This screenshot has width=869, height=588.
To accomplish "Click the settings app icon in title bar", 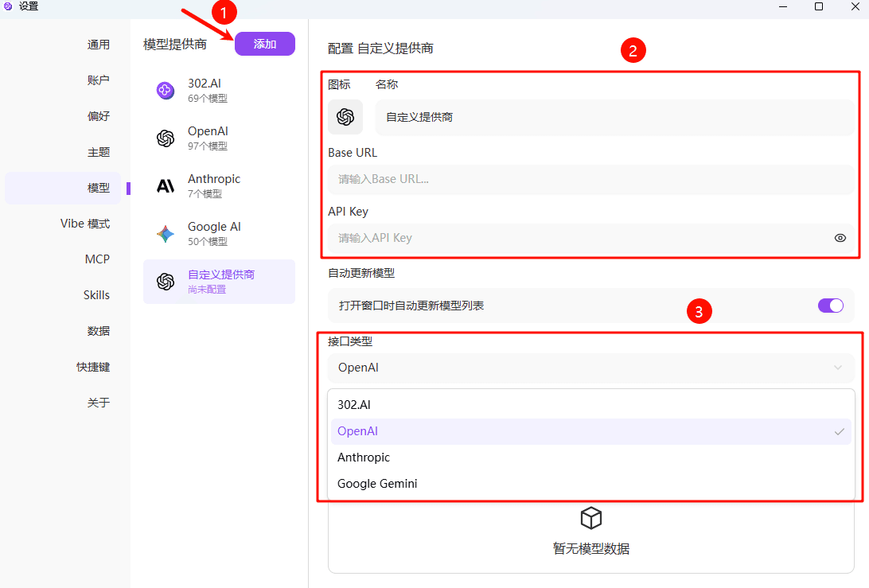I will pos(8,6).
